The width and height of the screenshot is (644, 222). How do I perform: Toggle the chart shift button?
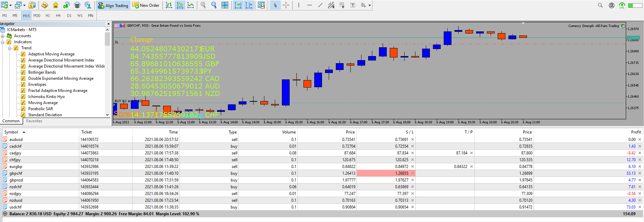point(249,5)
